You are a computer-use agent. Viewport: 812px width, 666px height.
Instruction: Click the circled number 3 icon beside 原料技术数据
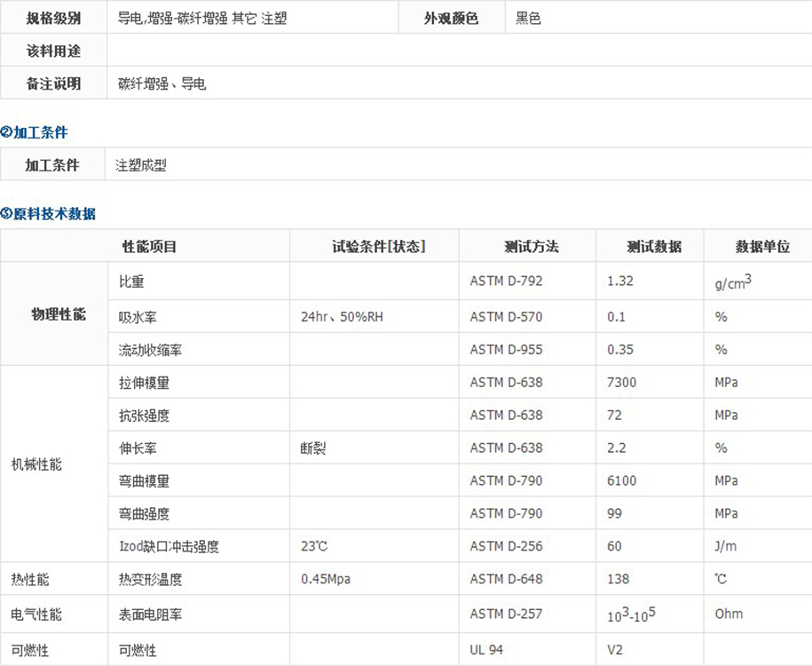click(6, 214)
